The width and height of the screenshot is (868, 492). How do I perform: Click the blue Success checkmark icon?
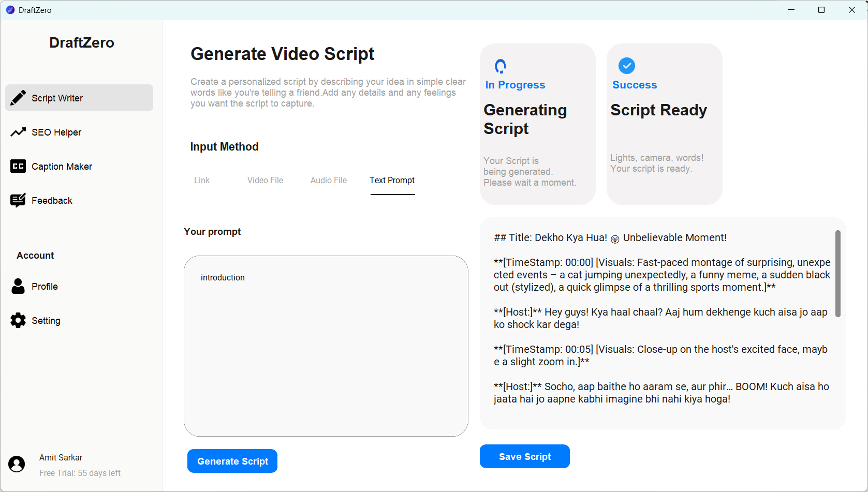point(626,66)
